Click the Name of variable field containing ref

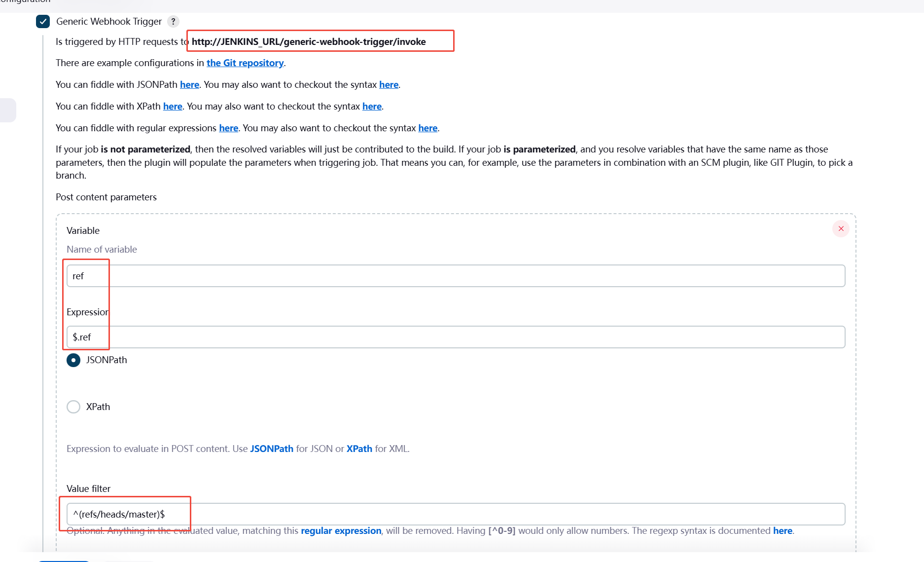click(456, 276)
